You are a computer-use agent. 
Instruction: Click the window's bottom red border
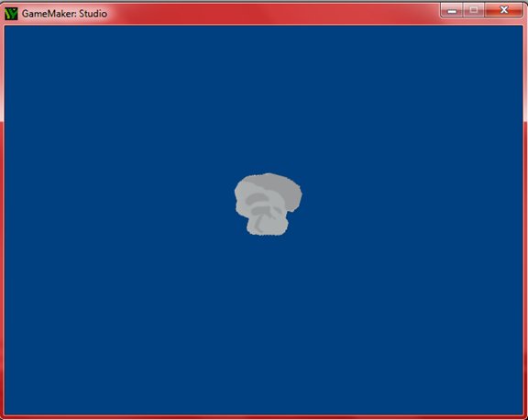pyautogui.click(x=264, y=417)
